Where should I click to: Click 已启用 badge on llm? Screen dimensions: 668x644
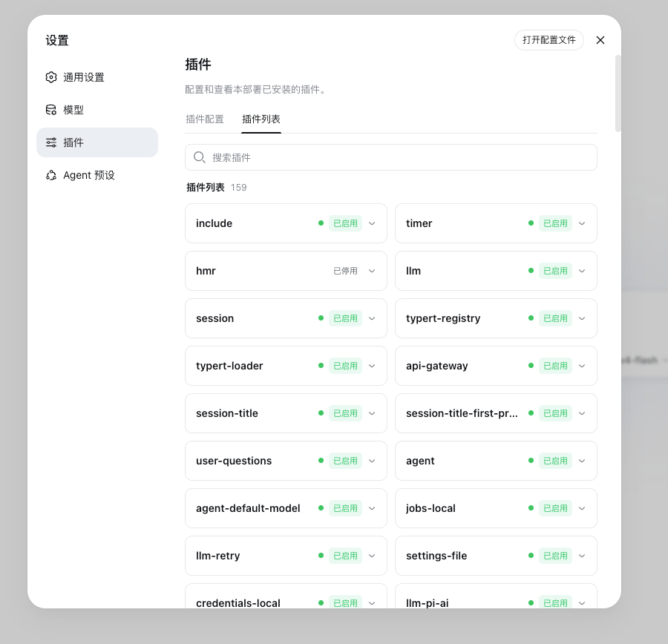pos(555,271)
